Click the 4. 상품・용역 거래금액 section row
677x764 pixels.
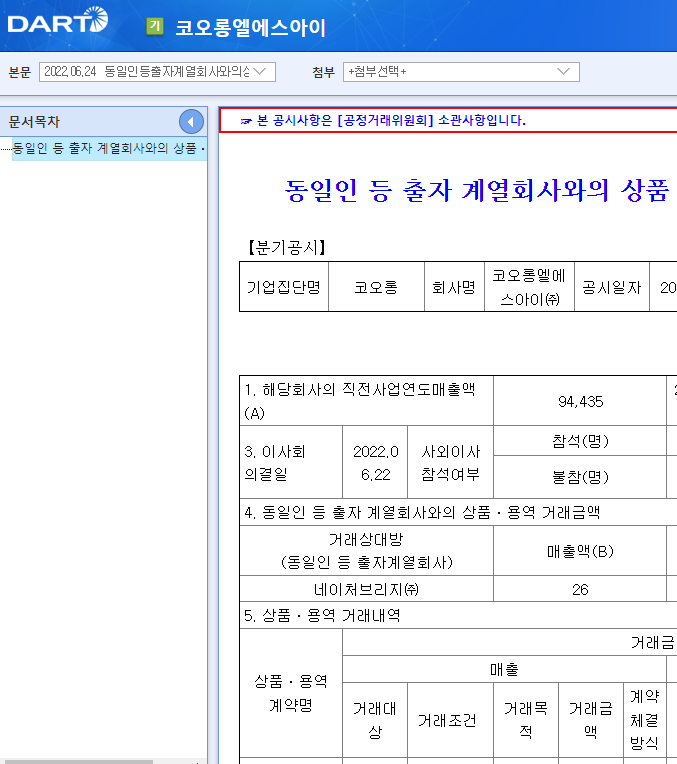tap(458, 512)
